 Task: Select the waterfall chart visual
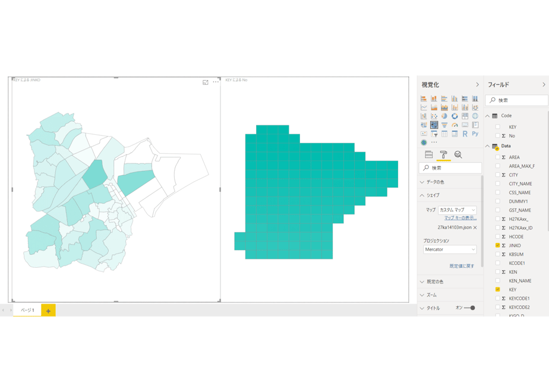click(x=424, y=116)
